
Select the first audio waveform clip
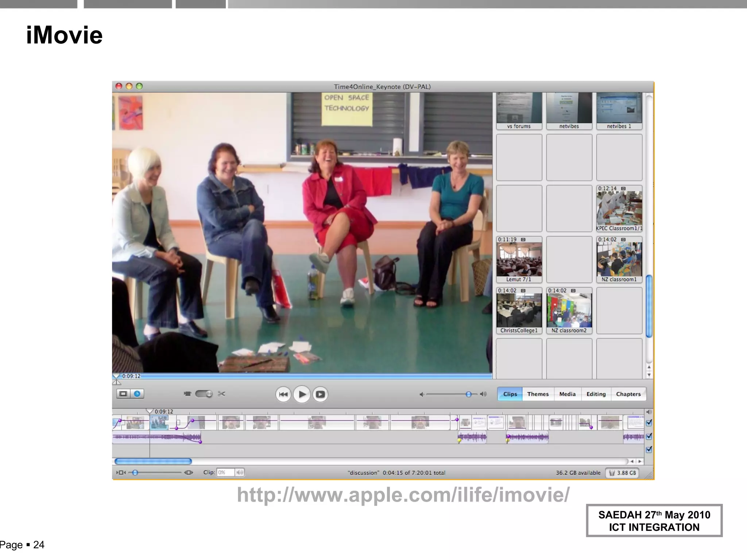tap(157, 437)
